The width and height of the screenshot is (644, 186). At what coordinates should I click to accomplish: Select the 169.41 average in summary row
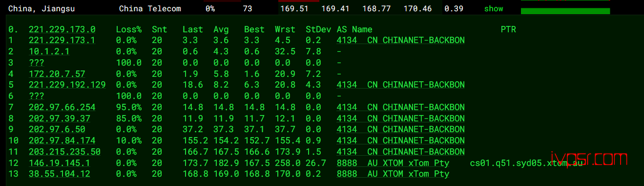[x=335, y=9]
